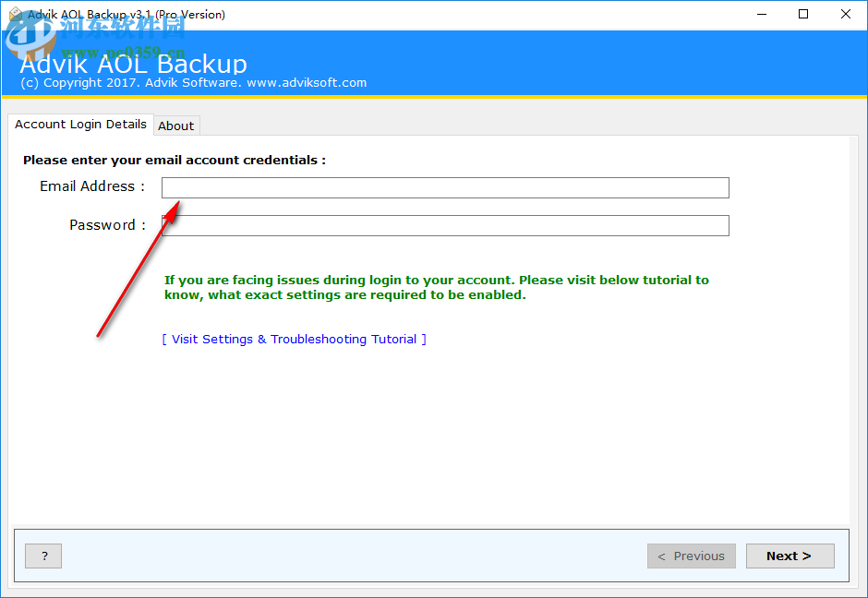This screenshot has width=868, height=598.
Task: Click the Advik AOL Backup header logo
Action: point(135,64)
